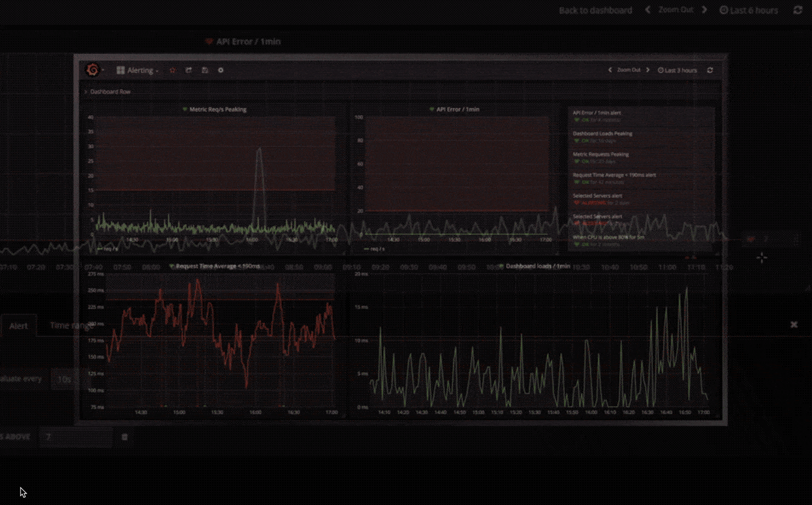The height and width of the screenshot is (505, 812).
Task: Click the 'Evaluate every' 10s input field
Action: (x=64, y=380)
